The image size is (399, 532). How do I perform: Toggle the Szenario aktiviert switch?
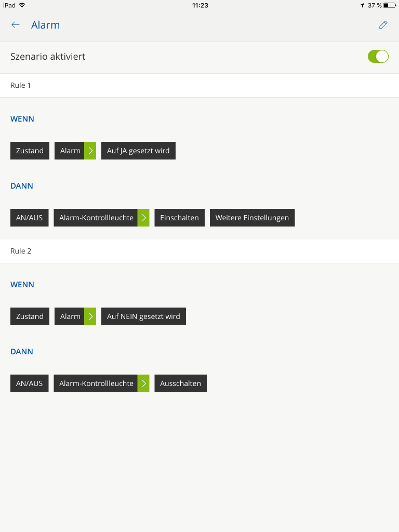[378, 57]
